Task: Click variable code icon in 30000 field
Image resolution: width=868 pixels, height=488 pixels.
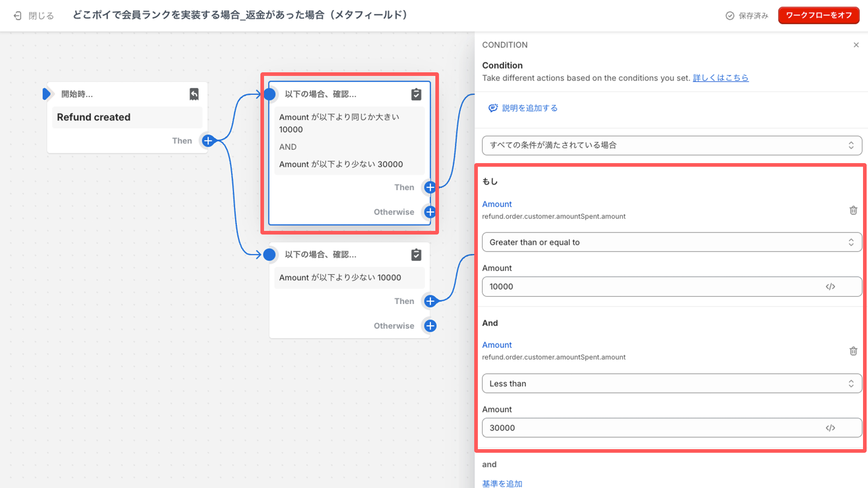Action: click(830, 428)
